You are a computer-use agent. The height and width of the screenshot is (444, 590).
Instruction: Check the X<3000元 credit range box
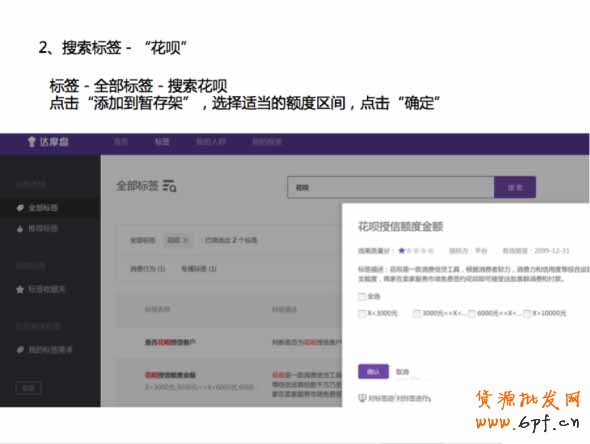pos(362,313)
